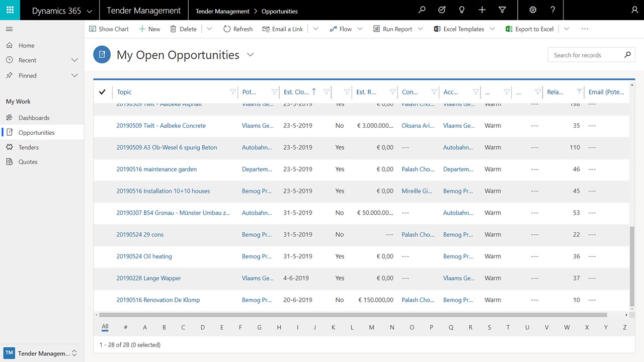The width and height of the screenshot is (644, 362).
Task: Open the view selector chevron beside My Open Opportunities
Action: (x=250, y=55)
